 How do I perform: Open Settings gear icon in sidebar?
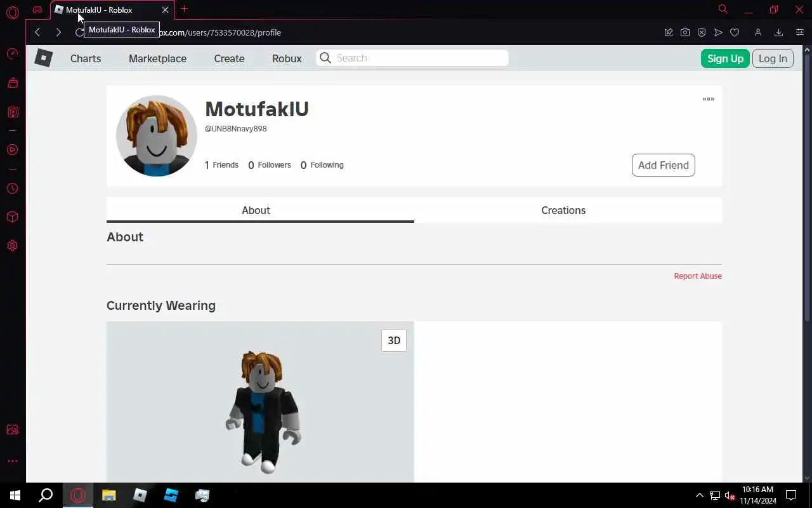click(12, 246)
